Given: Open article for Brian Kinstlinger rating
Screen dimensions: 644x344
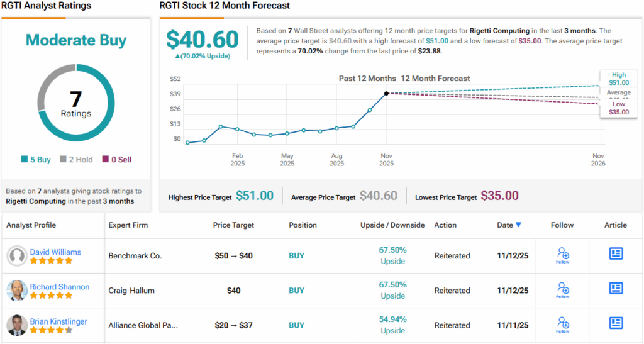Looking at the screenshot, I should (x=616, y=323).
